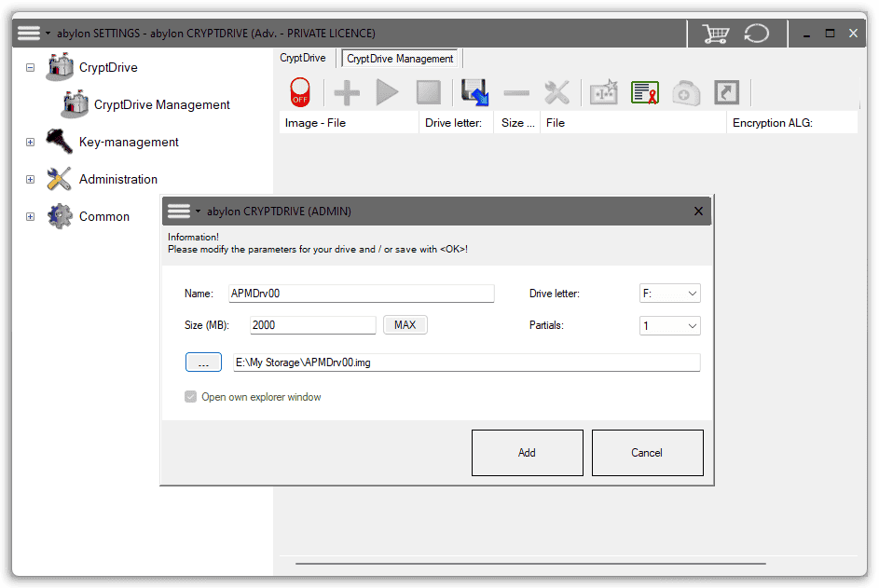This screenshot has width=879, height=588.
Task: Open the Partials dropdown
Action: 670,325
